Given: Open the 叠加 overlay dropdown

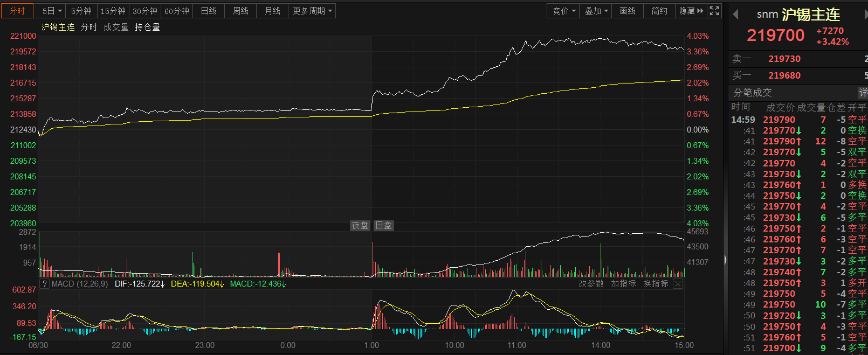Looking at the screenshot, I should (x=596, y=11).
